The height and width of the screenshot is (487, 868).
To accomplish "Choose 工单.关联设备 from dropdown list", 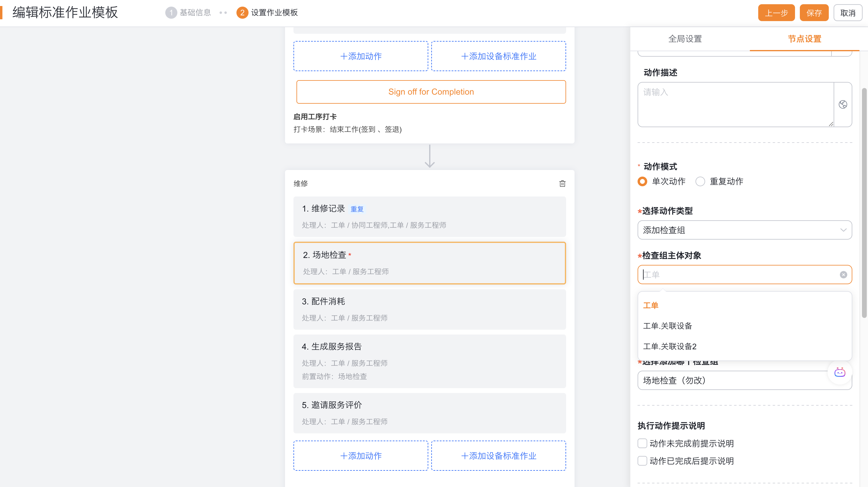I will [667, 326].
